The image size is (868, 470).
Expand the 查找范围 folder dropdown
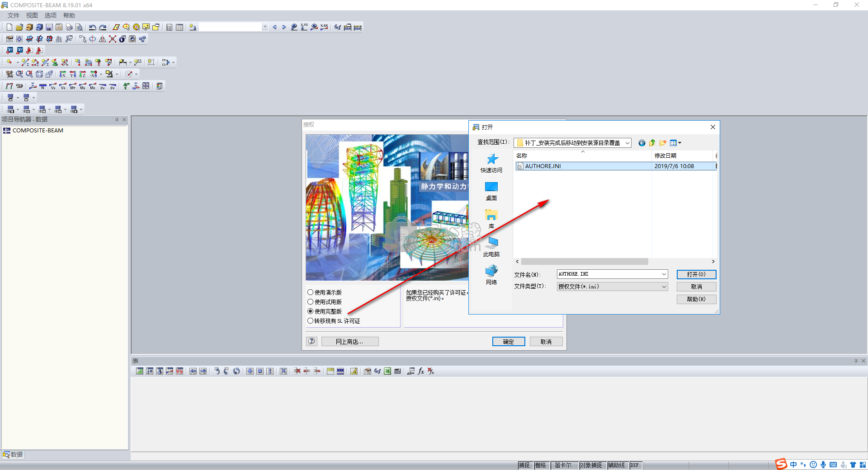[x=627, y=143]
